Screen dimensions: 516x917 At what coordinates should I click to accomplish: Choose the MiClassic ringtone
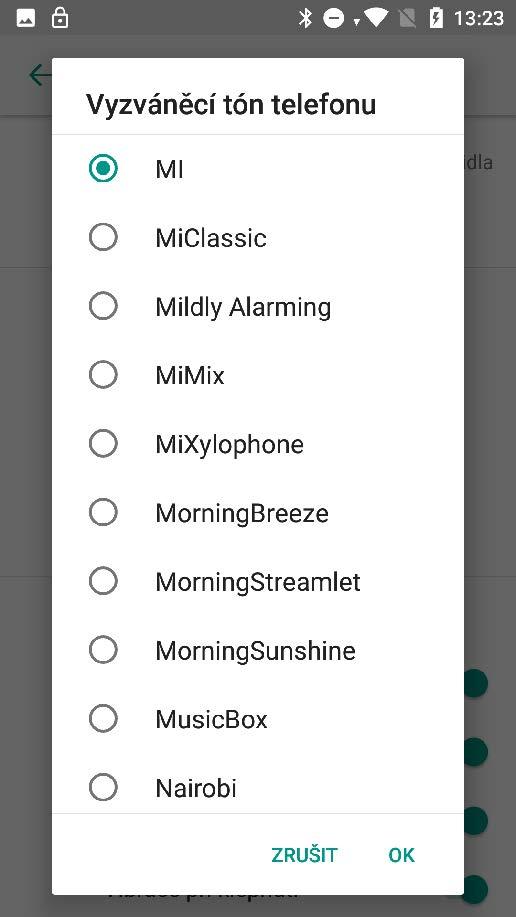coord(257,237)
